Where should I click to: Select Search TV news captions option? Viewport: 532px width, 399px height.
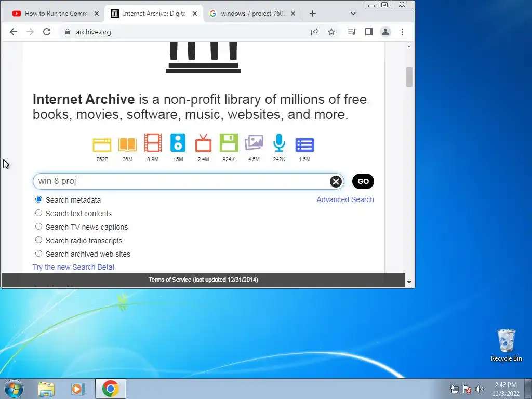coord(38,227)
